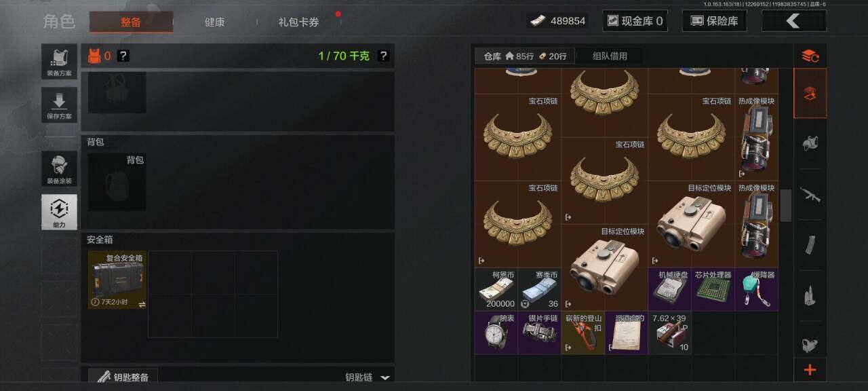Switch to the 组队借用 tab

[x=610, y=56]
